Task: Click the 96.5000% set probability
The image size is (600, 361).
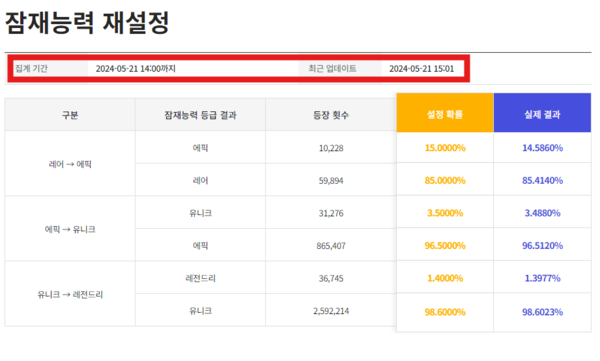Action: point(445,245)
